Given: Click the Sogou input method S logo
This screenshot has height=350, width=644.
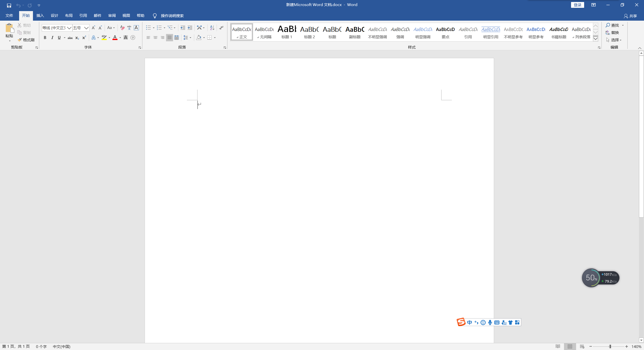Looking at the screenshot, I should pyautogui.click(x=461, y=322).
